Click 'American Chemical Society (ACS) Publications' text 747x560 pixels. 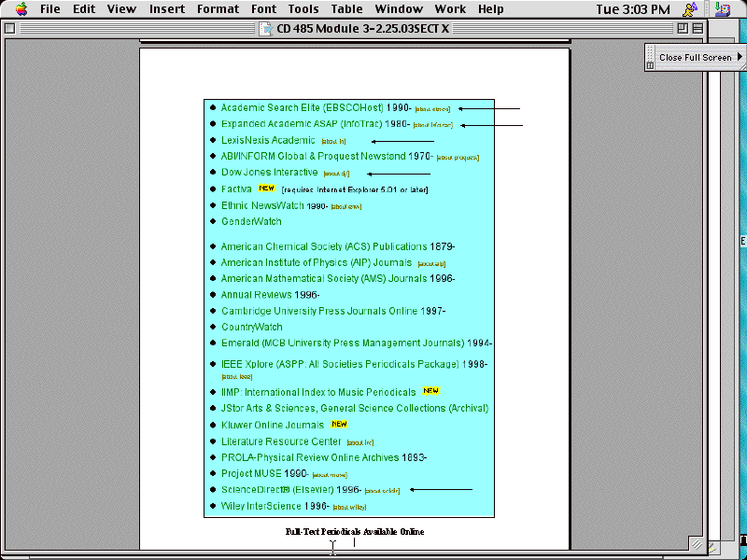point(324,246)
